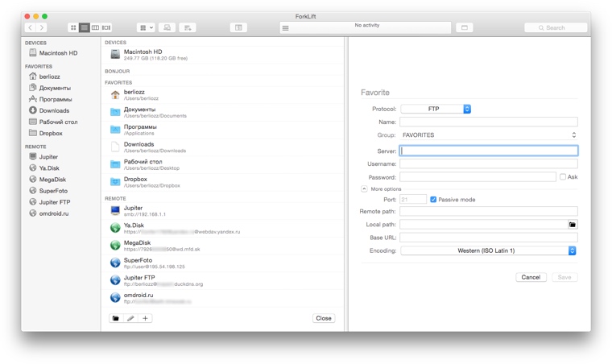Open the activity list icon
This screenshot has width=612, height=364.
click(286, 28)
